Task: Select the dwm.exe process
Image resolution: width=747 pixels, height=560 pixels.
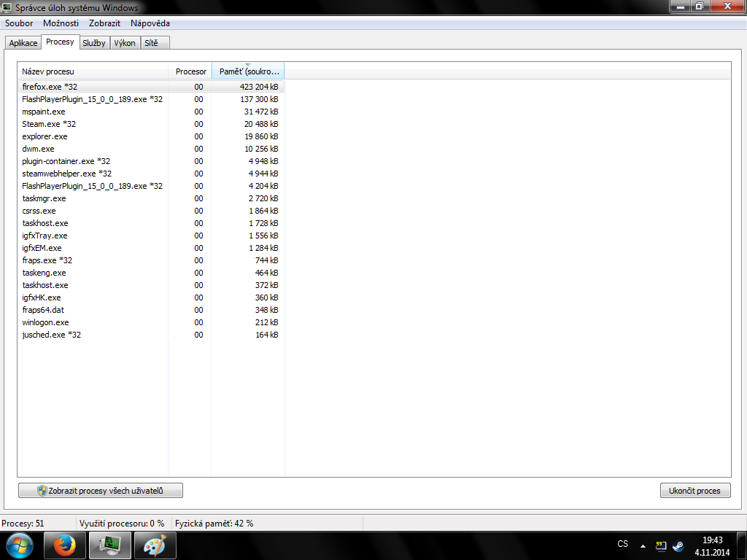Action: 151,149
